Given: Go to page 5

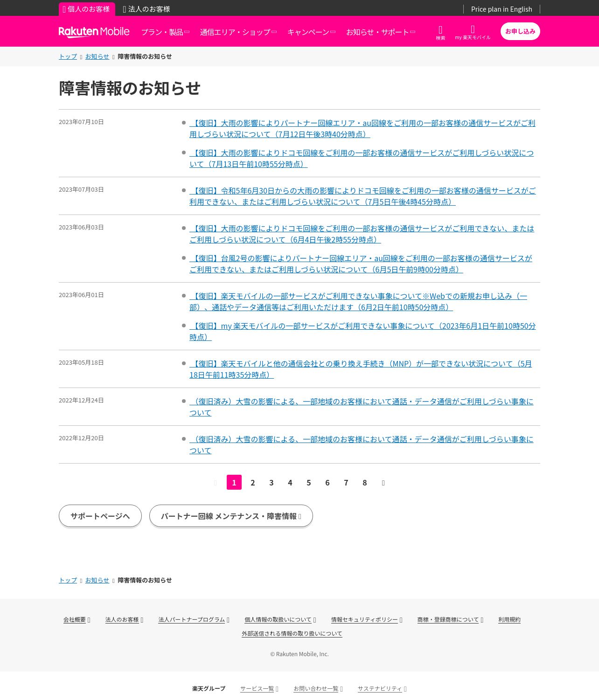Looking at the screenshot, I should [x=309, y=482].
